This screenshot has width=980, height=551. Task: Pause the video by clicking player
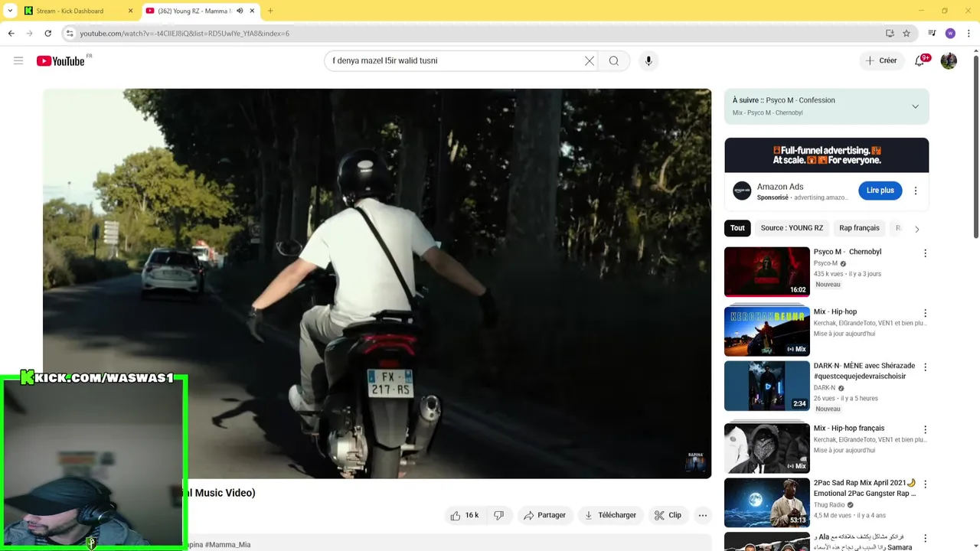coord(377,283)
